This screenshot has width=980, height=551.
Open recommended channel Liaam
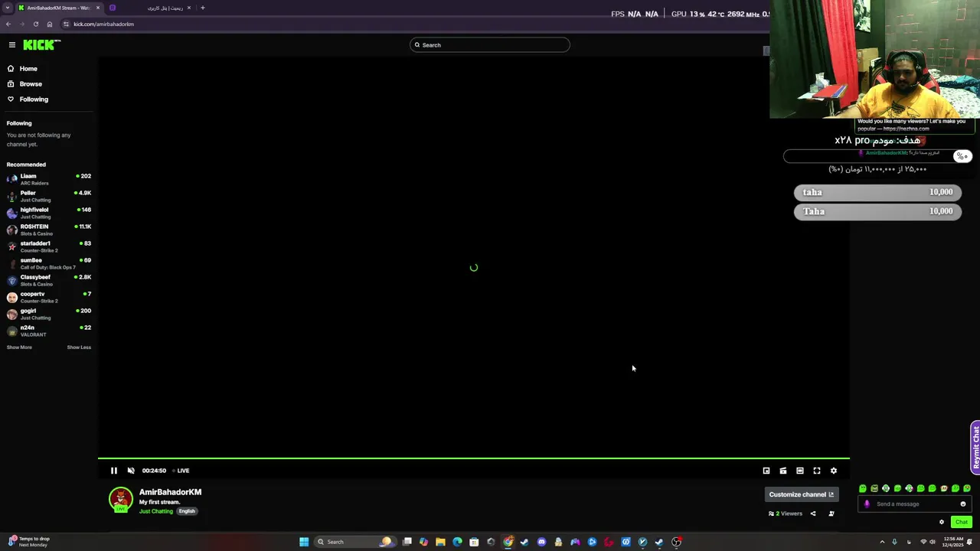click(x=49, y=179)
